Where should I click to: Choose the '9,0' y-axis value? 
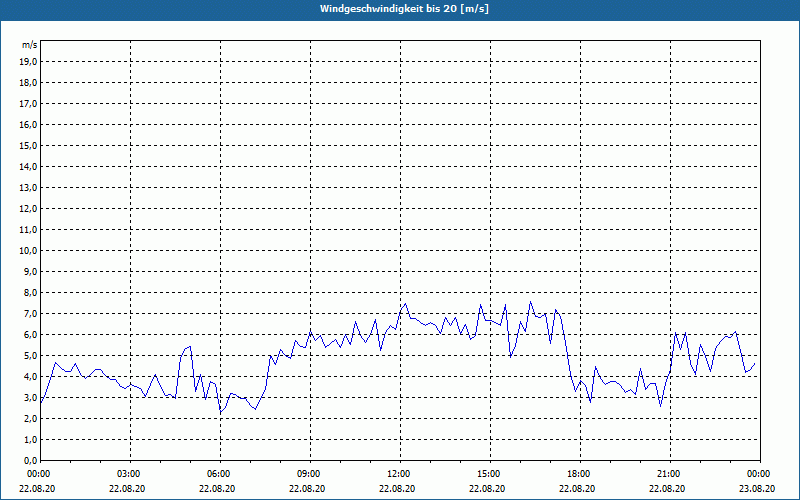click(30, 271)
